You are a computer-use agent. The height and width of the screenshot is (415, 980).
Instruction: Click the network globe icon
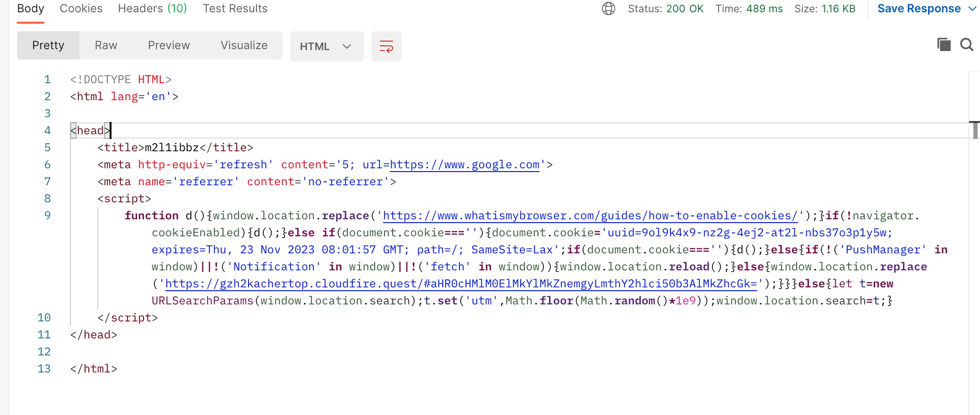pos(609,9)
